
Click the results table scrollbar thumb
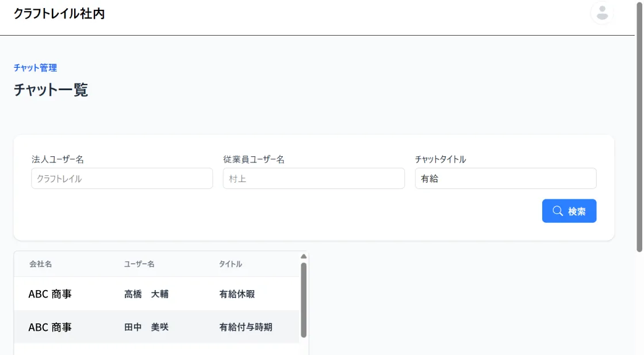click(304, 299)
